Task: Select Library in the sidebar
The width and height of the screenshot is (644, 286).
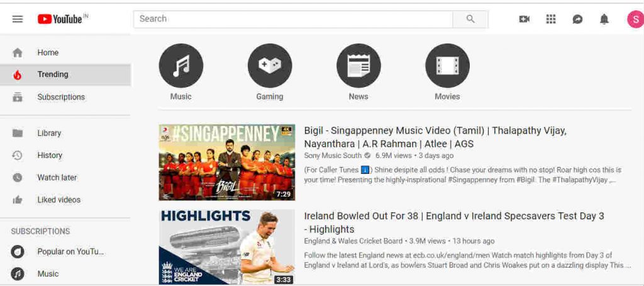Action: tap(65, 133)
